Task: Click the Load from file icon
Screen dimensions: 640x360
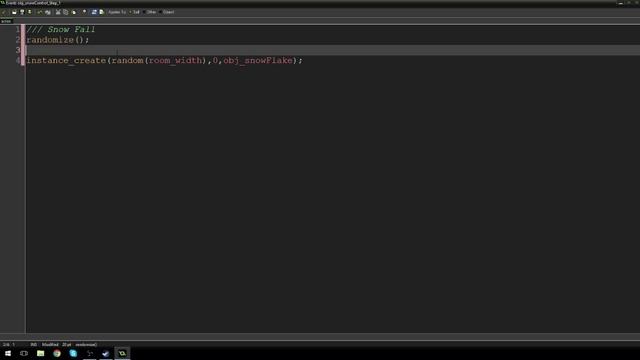Action: (x=14, y=12)
